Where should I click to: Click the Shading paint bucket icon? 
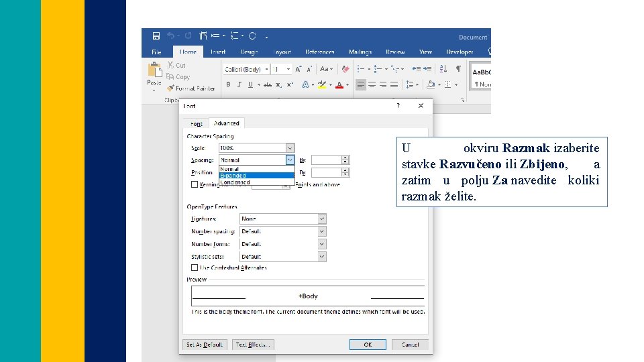tap(431, 84)
